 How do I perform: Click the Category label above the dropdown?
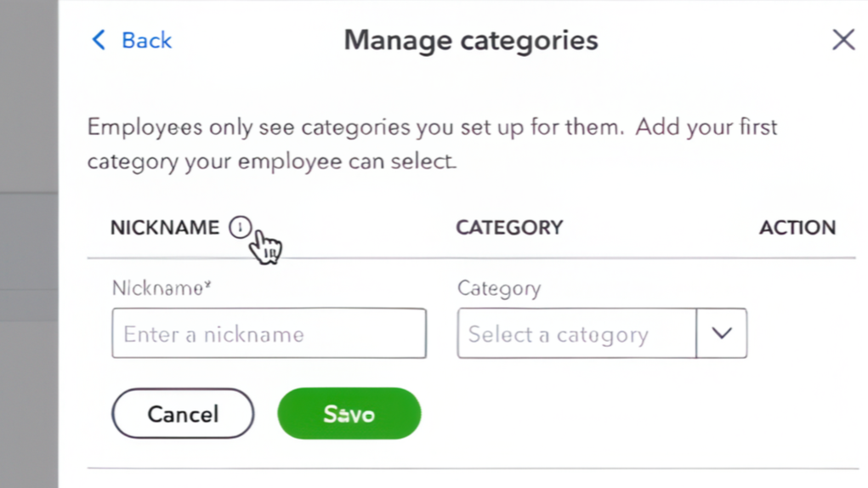point(498,288)
